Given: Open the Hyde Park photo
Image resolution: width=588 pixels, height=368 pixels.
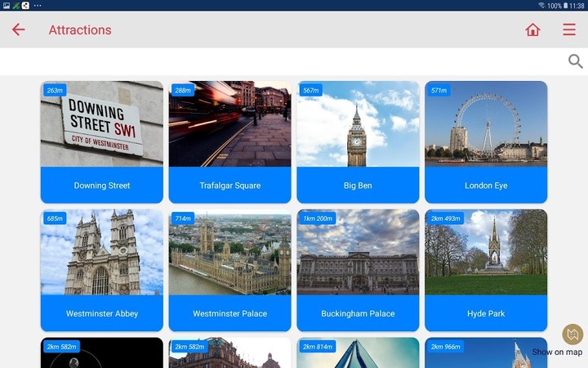Looking at the screenshot, I should (486, 252).
